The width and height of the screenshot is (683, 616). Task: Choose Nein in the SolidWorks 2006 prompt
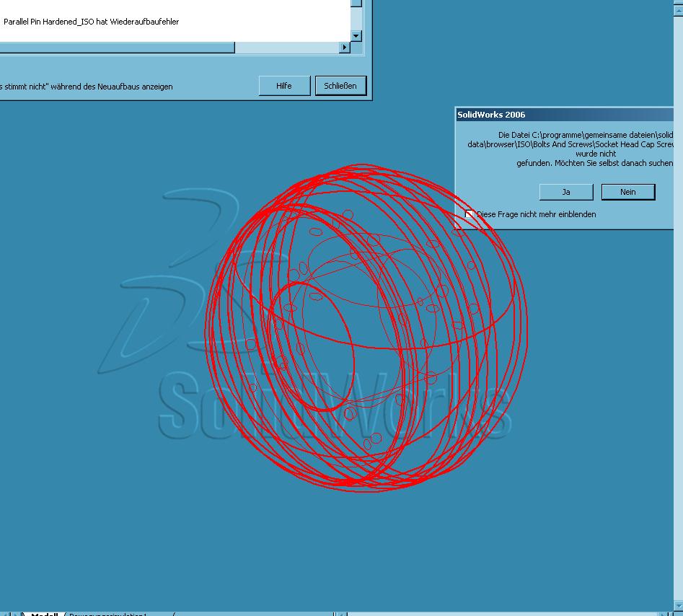click(x=628, y=192)
